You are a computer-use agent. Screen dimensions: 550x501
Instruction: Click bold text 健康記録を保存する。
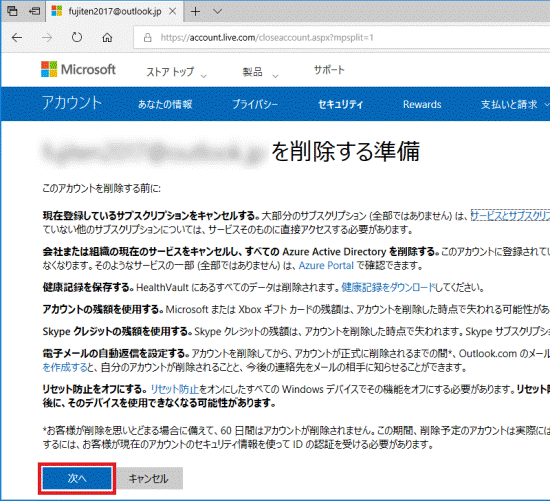tap(88, 288)
